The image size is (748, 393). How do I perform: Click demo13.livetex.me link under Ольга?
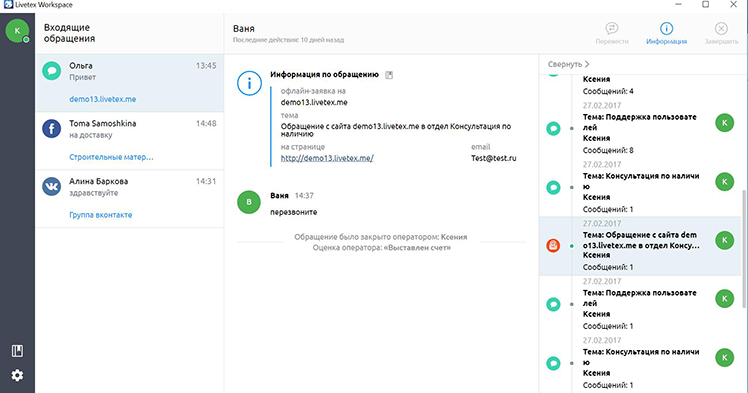103,99
